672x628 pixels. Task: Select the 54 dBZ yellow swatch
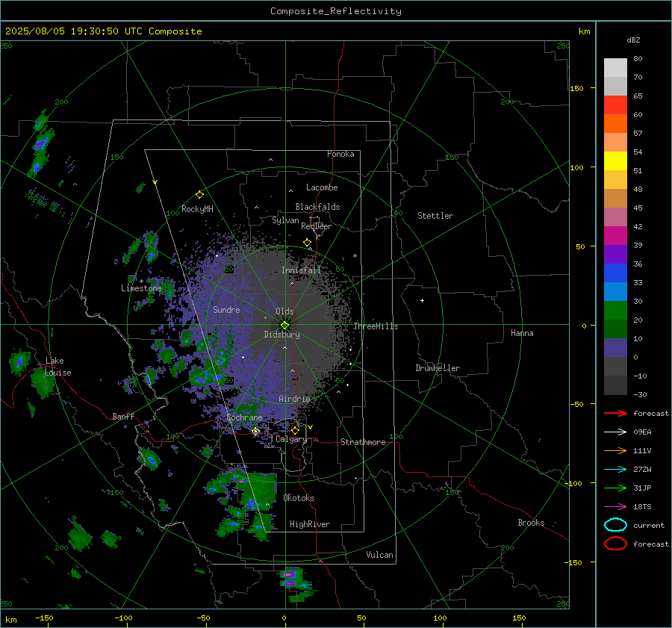(615, 161)
